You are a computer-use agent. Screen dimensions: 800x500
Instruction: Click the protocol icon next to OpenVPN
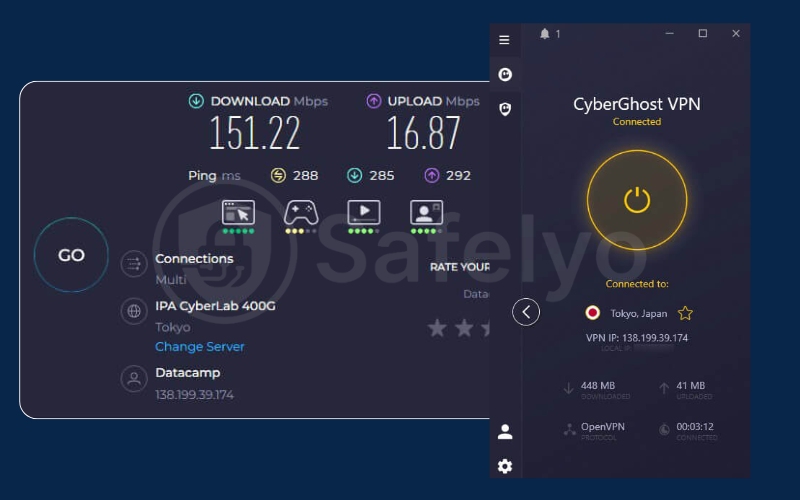pyautogui.click(x=569, y=430)
